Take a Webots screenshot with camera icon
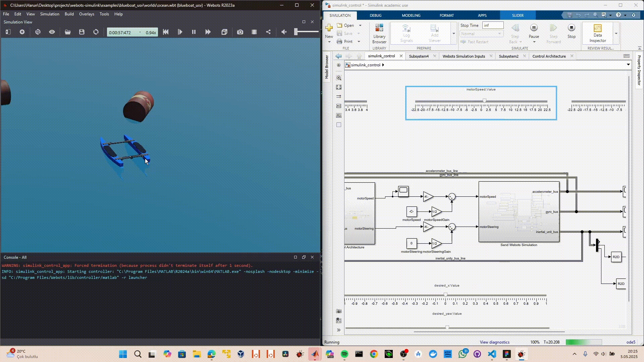 [240, 32]
